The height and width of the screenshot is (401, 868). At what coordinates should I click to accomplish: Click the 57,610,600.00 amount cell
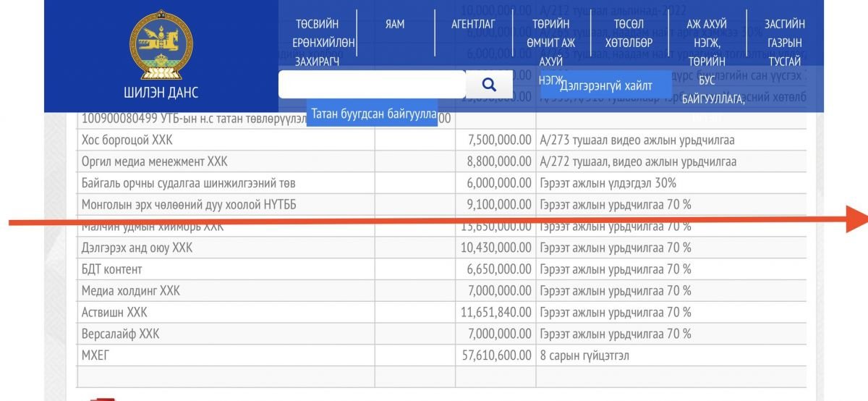coord(495,355)
